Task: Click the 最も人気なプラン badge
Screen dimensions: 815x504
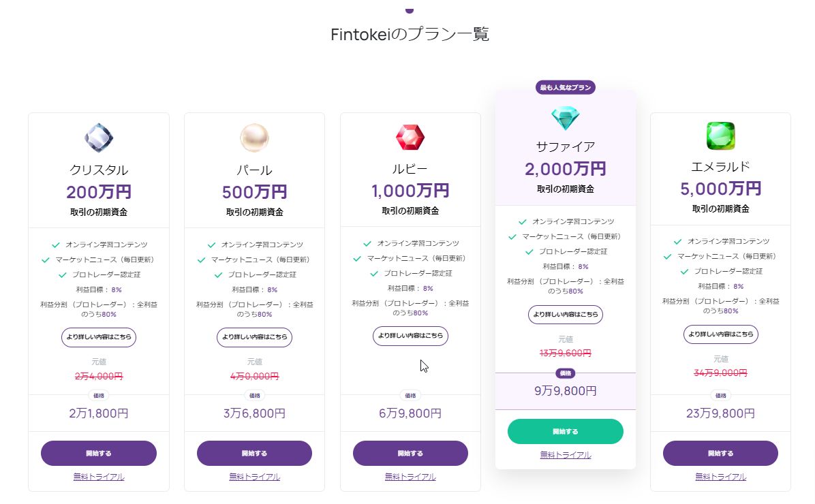Action: click(x=566, y=87)
